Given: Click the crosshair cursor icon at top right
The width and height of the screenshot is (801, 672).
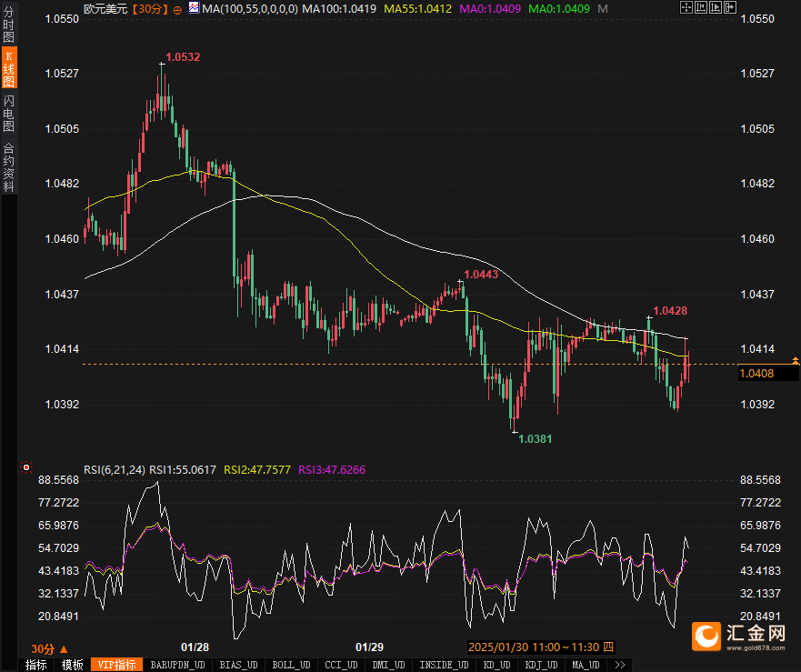Looking at the screenshot, I should pyautogui.click(x=686, y=7).
